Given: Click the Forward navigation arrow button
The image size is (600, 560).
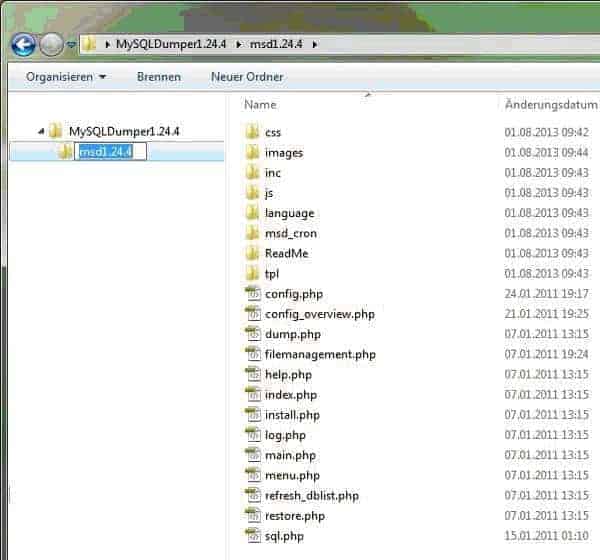Looking at the screenshot, I should point(51,44).
